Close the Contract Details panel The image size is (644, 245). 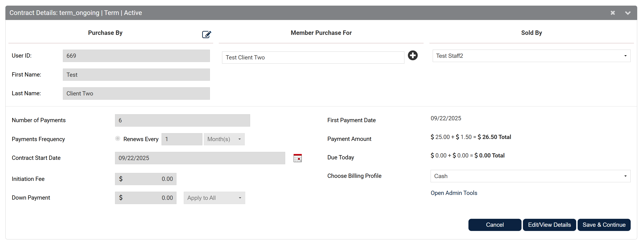pyautogui.click(x=612, y=13)
